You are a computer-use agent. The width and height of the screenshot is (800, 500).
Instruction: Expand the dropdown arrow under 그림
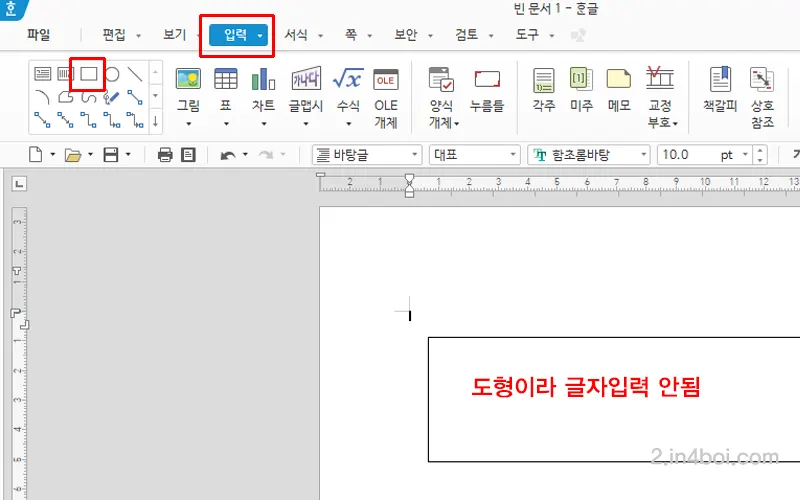tap(188, 123)
